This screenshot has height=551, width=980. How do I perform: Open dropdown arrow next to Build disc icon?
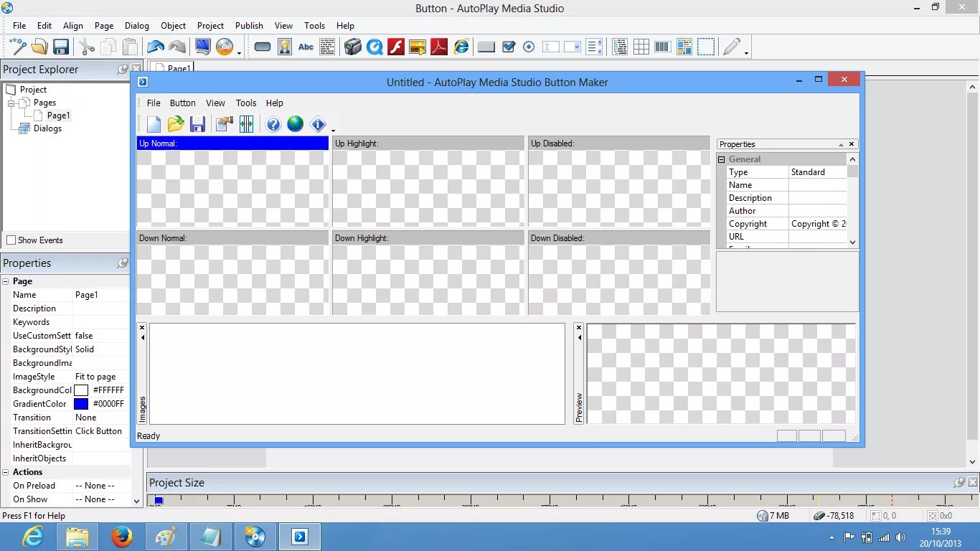point(239,52)
